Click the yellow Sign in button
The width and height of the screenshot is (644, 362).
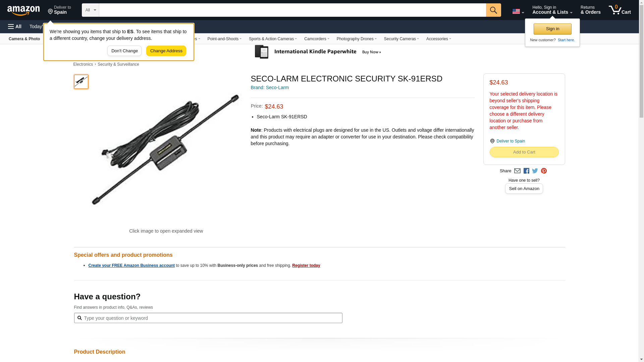coord(552,29)
